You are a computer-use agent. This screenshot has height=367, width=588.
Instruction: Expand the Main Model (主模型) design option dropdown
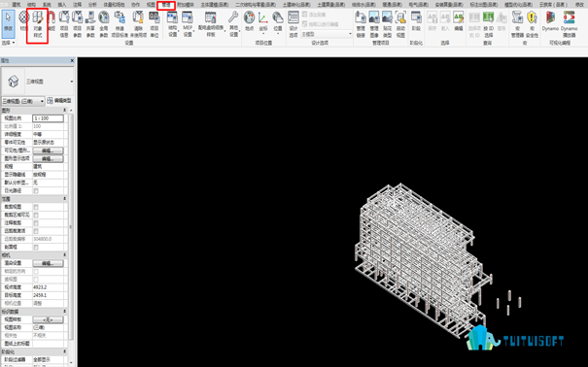click(326, 34)
